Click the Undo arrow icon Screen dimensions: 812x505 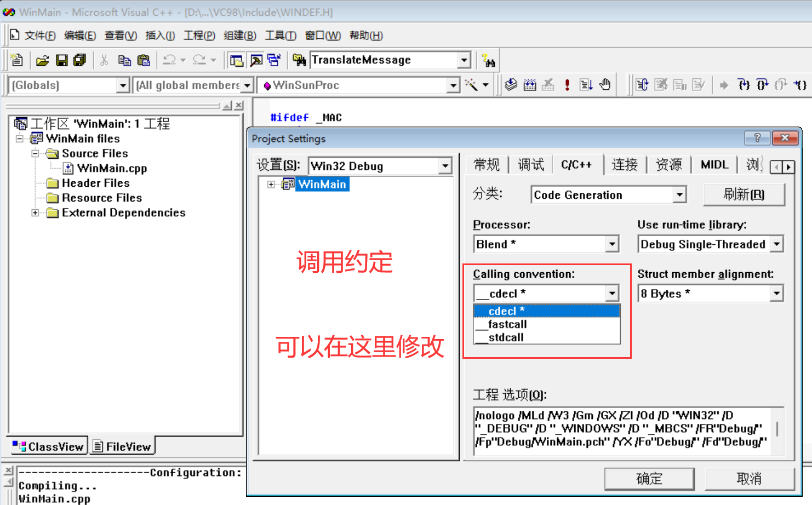(x=169, y=60)
